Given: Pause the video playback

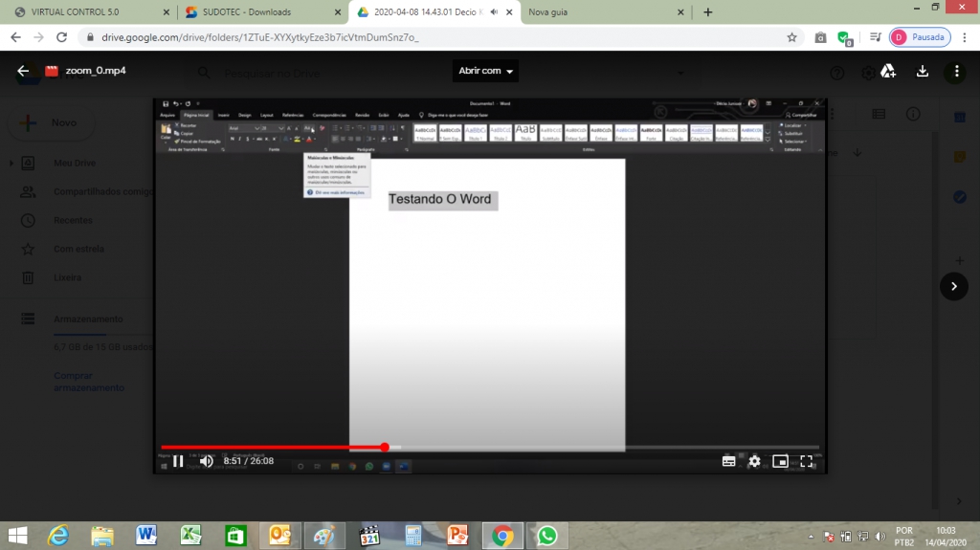Looking at the screenshot, I should coord(178,461).
